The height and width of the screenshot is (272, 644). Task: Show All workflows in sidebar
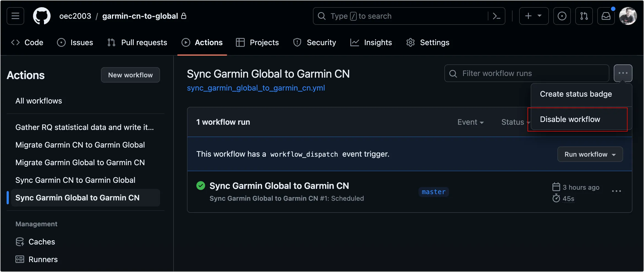39,101
